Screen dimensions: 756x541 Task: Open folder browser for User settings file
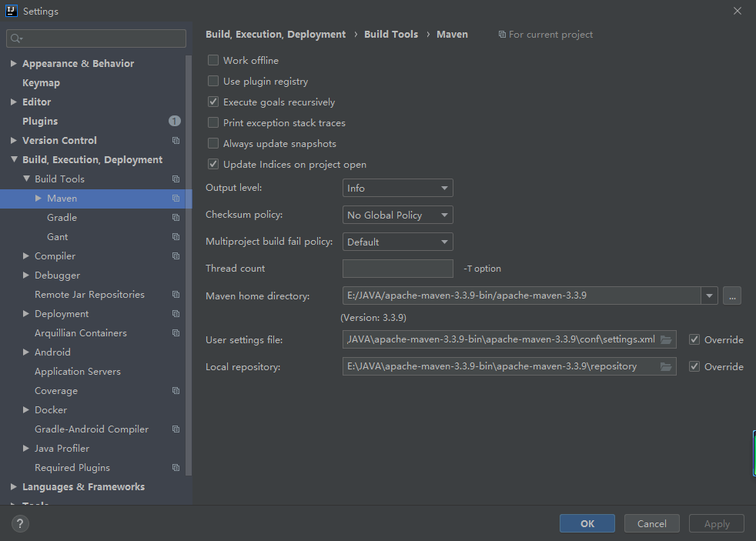(x=666, y=339)
